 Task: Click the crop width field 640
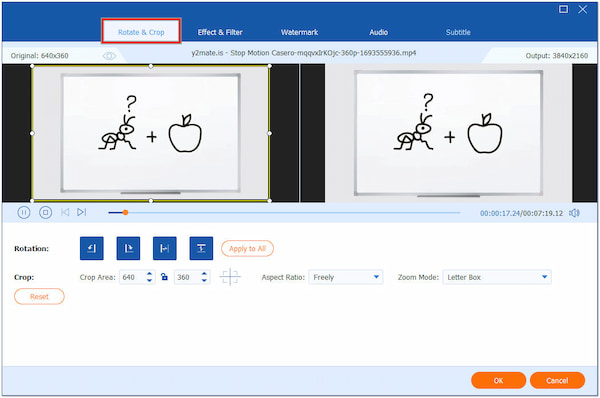point(132,277)
